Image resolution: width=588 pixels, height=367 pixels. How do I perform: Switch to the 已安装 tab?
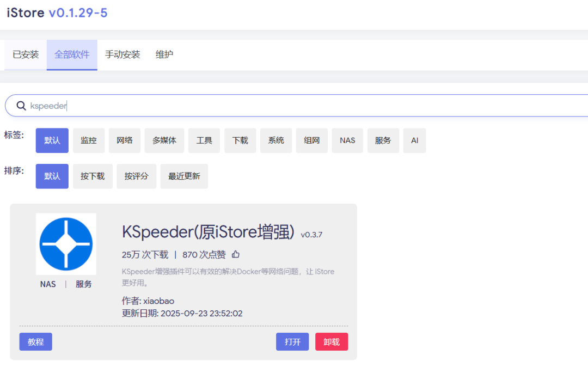point(26,54)
